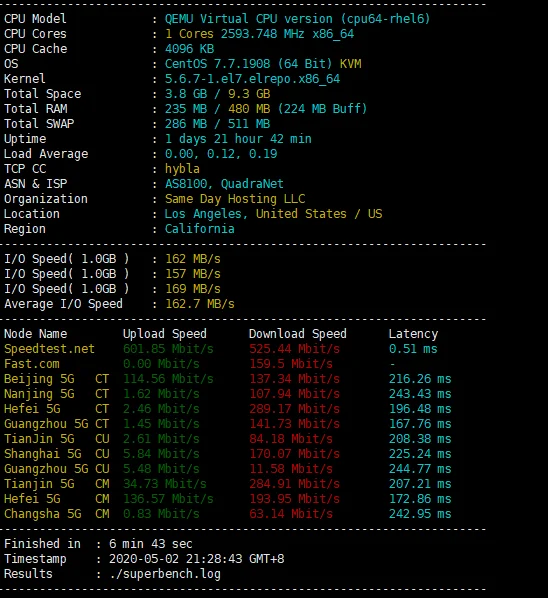Click the AS8100, QuadraNet ISP text

click(224, 184)
